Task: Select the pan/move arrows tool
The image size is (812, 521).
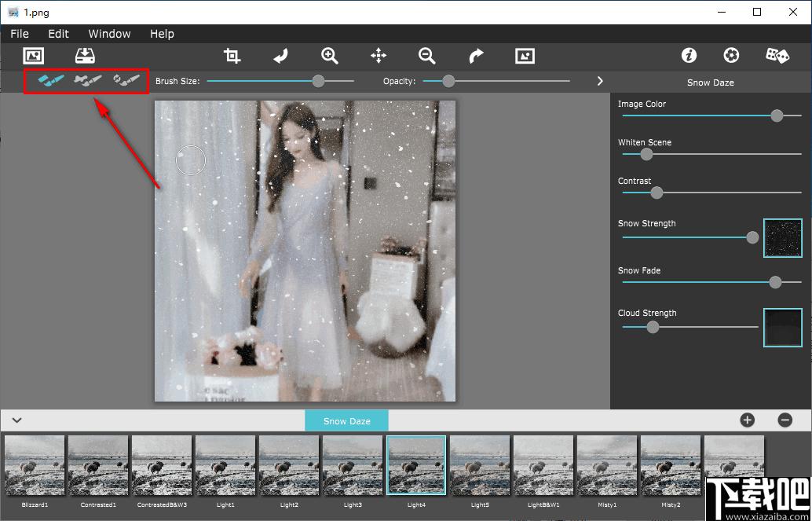Action: [x=379, y=56]
